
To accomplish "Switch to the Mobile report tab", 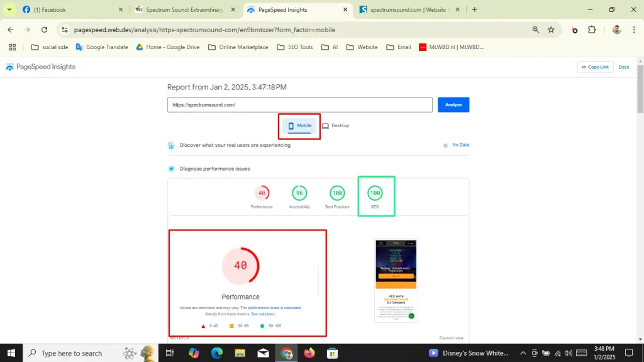I will (300, 126).
